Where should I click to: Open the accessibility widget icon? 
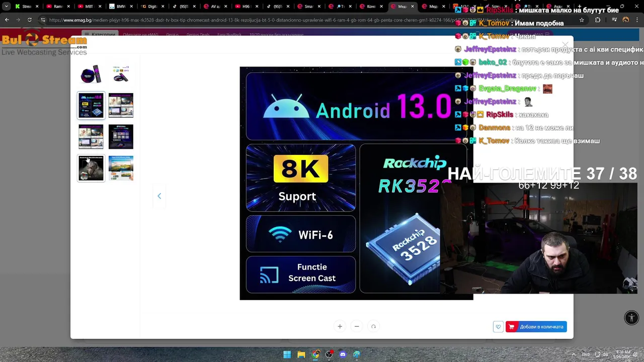pyautogui.click(x=631, y=318)
